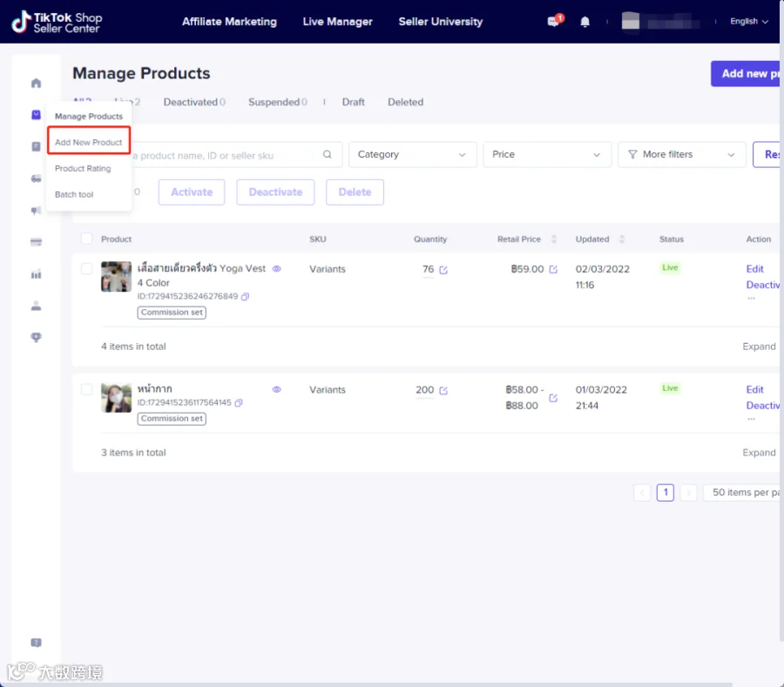Expand the Price filter dropdown
Image resolution: width=784 pixels, height=687 pixels.
click(x=547, y=154)
